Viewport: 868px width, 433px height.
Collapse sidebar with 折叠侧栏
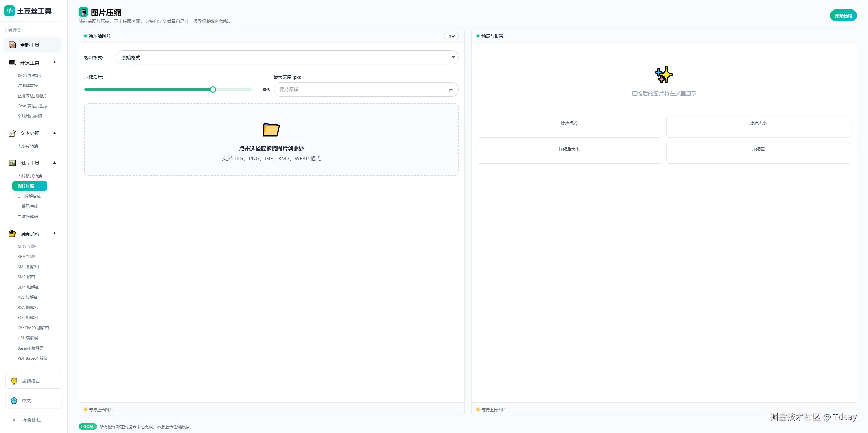tap(26, 420)
